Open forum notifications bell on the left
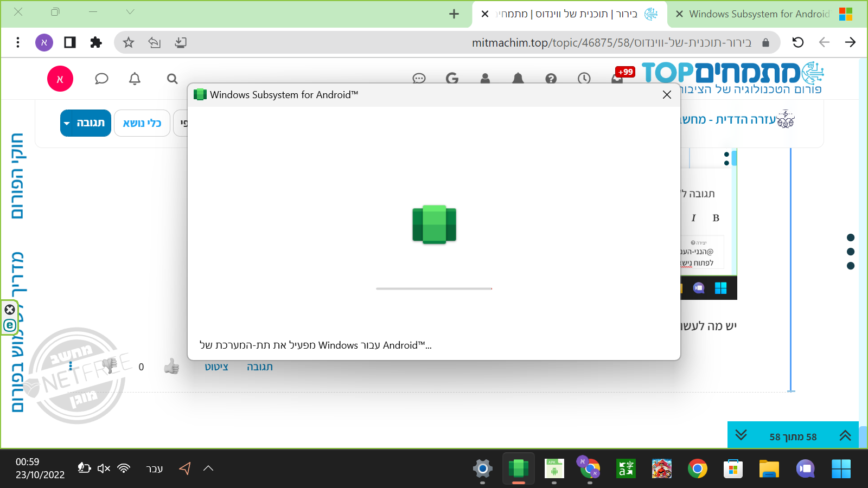The width and height of the screenshot is (868, 488). [x=135, y=79]
